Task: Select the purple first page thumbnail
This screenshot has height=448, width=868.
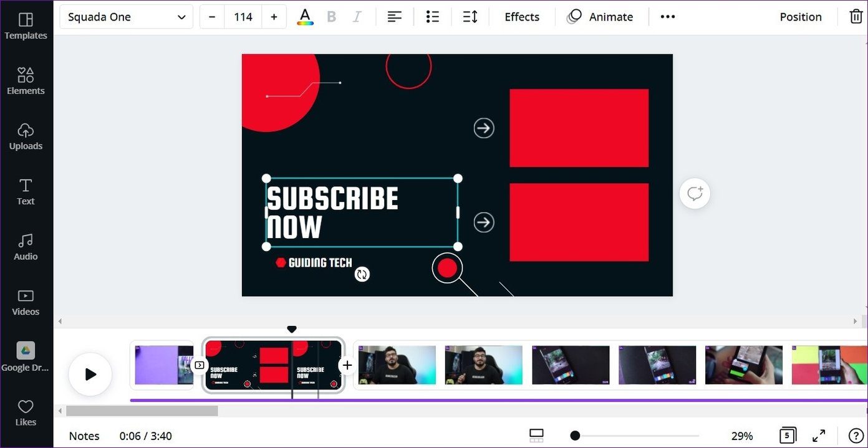Action: pyautogui.click(x=164, y=365)
